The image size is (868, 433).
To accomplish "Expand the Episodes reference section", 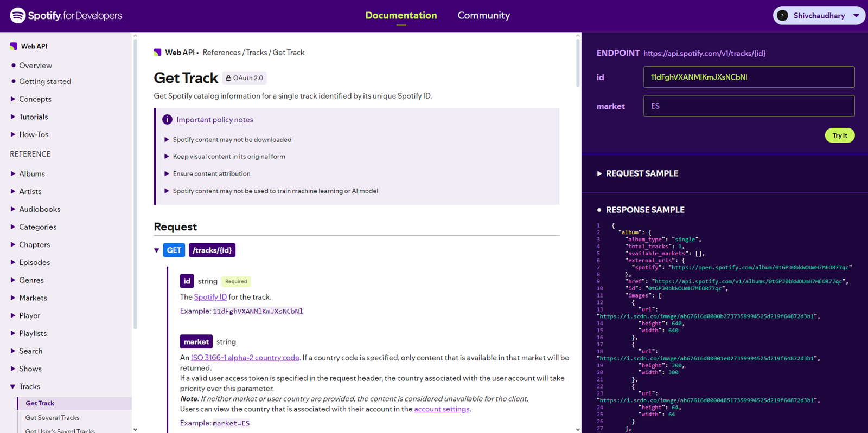I will click(x=30, y=262).
